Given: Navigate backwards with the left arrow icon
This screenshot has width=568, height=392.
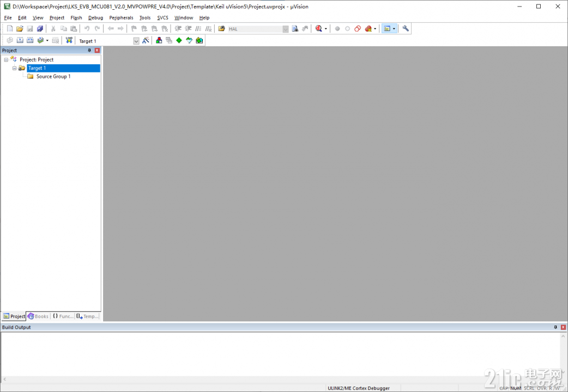Looking at the screenshot, I should 111,29.
